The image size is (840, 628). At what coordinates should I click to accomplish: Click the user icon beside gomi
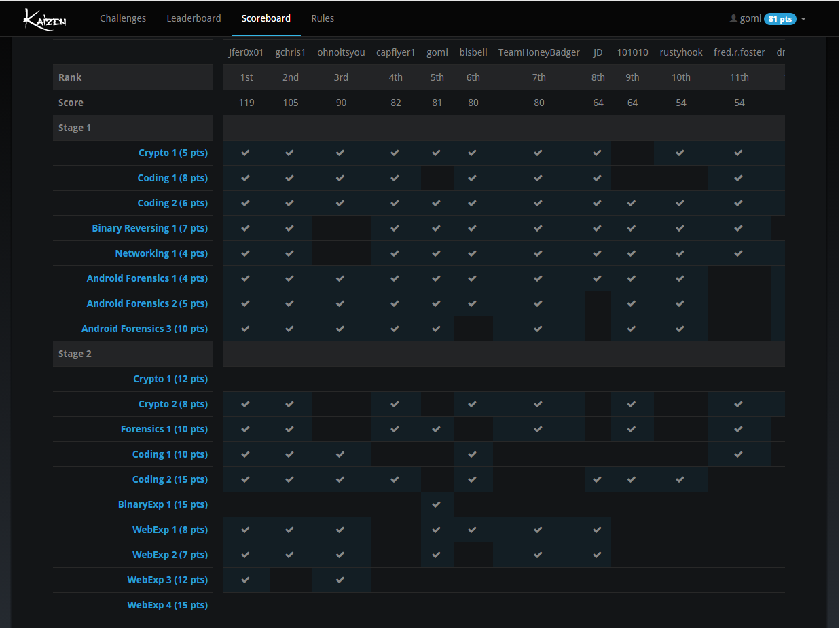pyautogui.click(x=733, y=19)
